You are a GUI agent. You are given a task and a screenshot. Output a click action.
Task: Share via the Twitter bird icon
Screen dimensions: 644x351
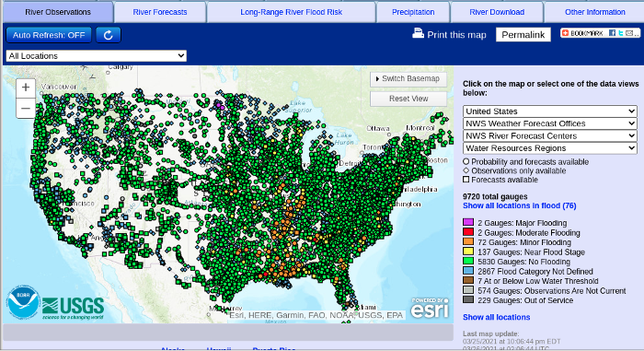(x=621, y=33)
